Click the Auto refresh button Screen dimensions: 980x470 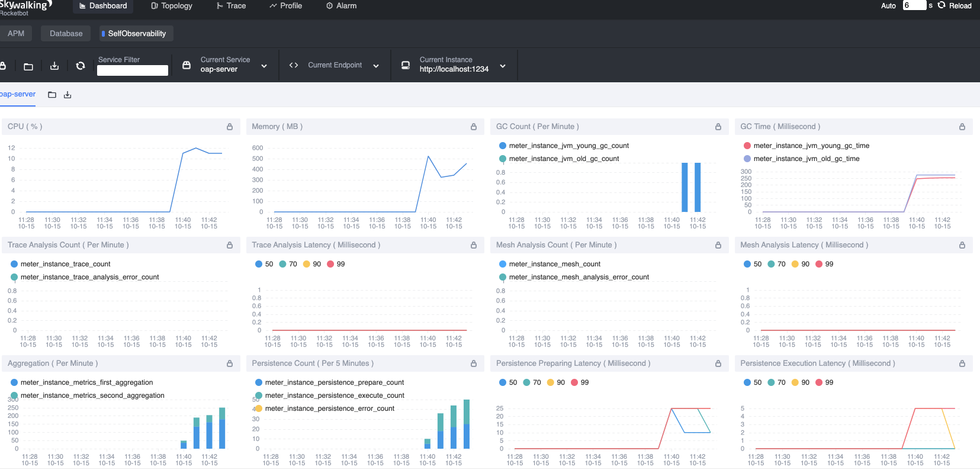[888, 6]
